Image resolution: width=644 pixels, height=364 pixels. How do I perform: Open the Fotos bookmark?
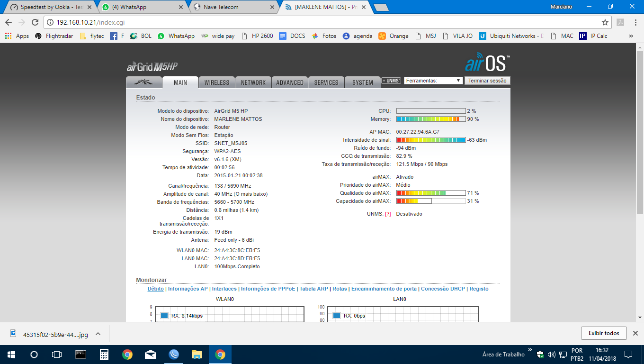tap(324, 36)
